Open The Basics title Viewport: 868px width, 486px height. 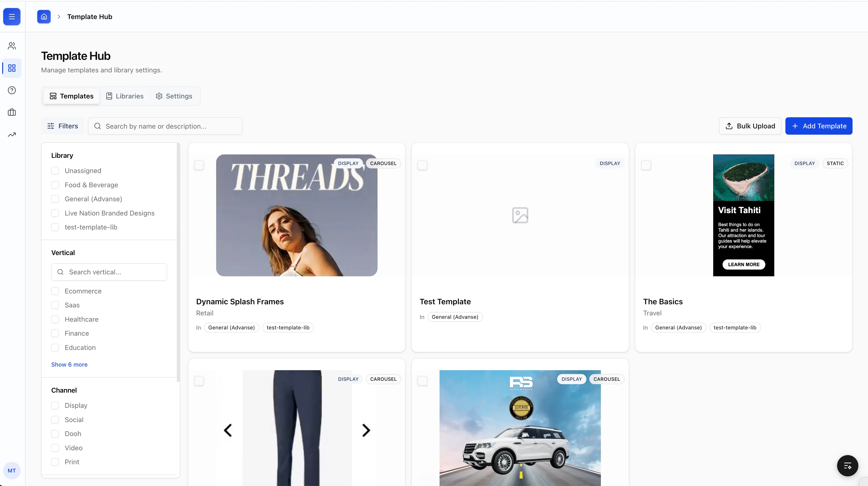click(663, 302)
